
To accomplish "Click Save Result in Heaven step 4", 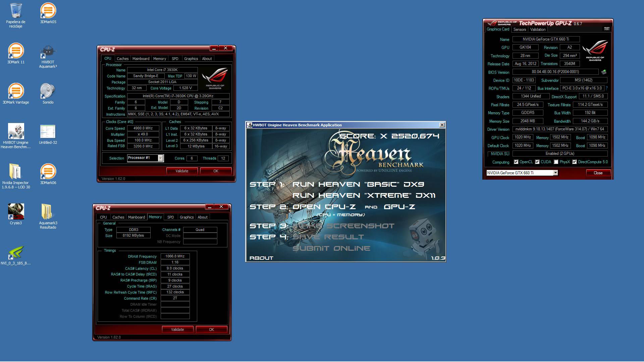I will pos(328,237).
